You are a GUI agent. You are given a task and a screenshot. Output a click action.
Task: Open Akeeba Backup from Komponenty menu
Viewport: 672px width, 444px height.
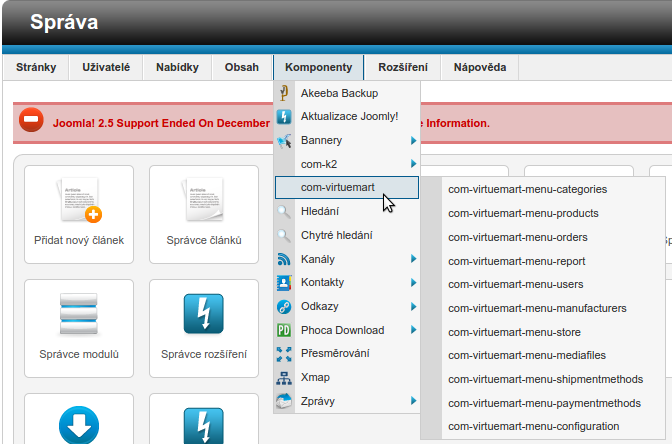coord(338,93)
